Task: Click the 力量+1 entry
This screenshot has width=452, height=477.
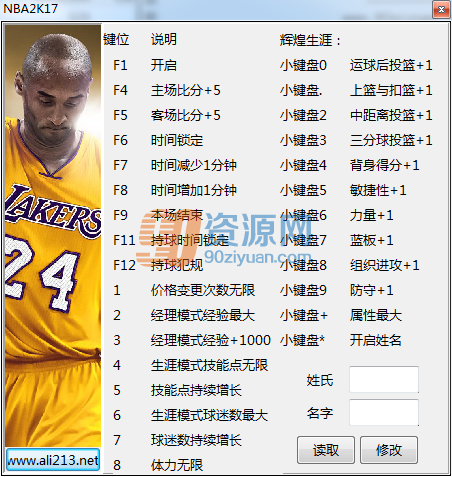Action: pos(372,215)
